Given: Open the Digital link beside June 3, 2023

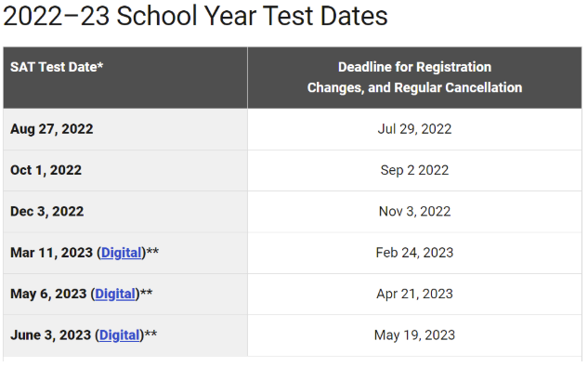Looking at the screenshot, I should [119, 335].
